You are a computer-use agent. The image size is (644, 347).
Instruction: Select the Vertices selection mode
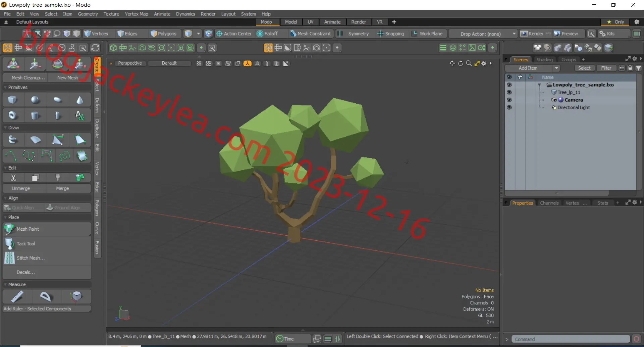click(x=96, y=34)
